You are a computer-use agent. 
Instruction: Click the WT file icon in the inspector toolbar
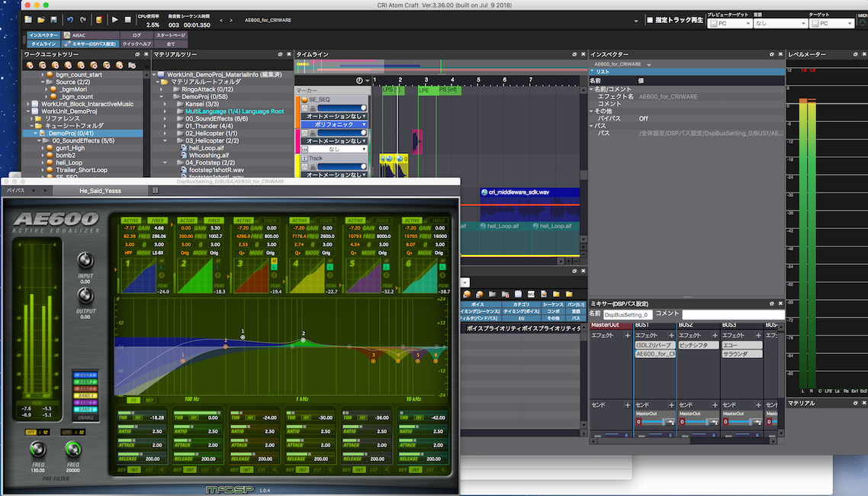(x=531, y=294)
